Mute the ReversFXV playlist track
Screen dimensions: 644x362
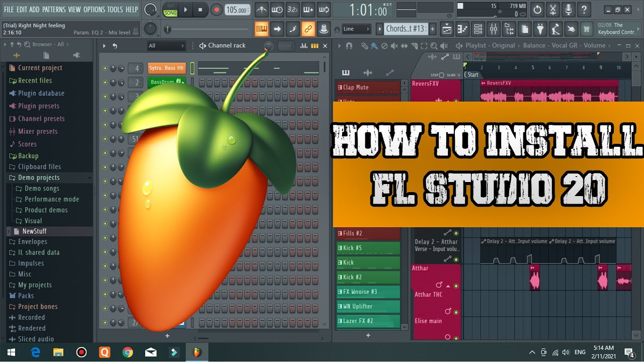coord(456,101)
